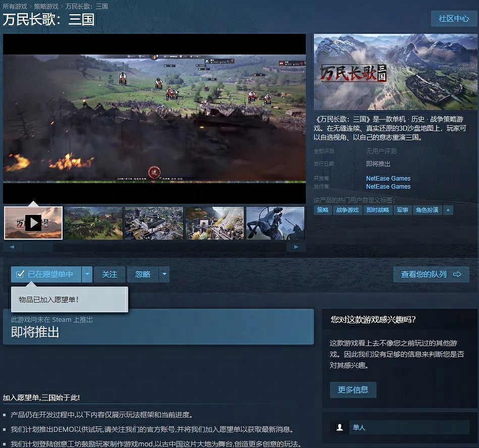
Task: Click the left arrow to scroll thumbnails
Action: [x=12, y=247]
